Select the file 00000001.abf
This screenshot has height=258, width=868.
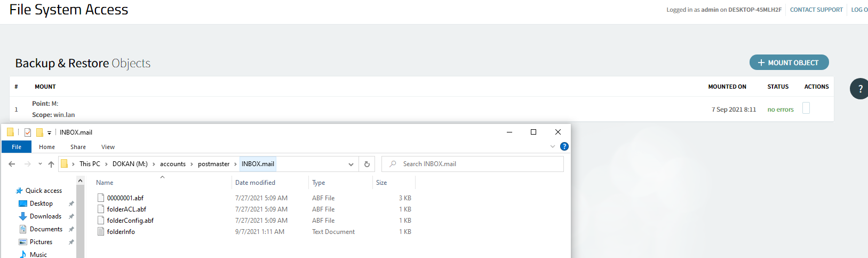[x=125, y=198]
